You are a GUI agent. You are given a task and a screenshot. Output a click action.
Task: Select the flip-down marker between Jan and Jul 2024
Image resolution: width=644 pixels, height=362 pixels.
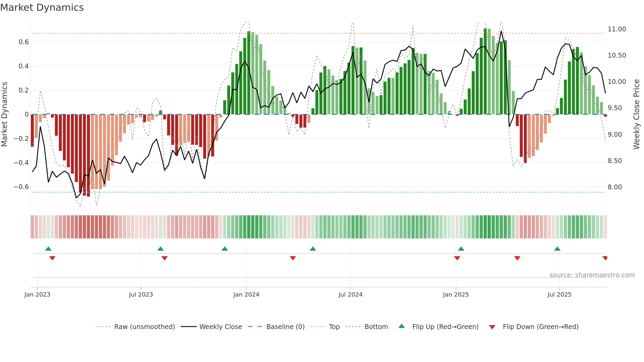point(293,258)
